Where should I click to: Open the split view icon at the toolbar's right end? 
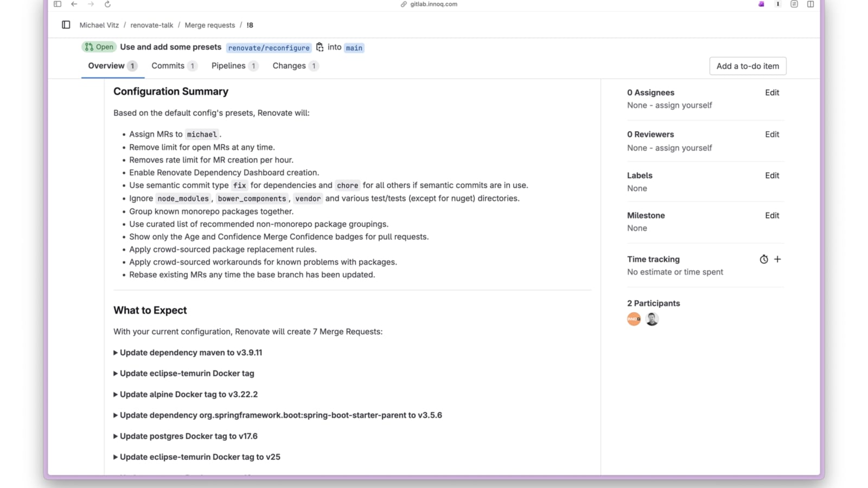810,4
